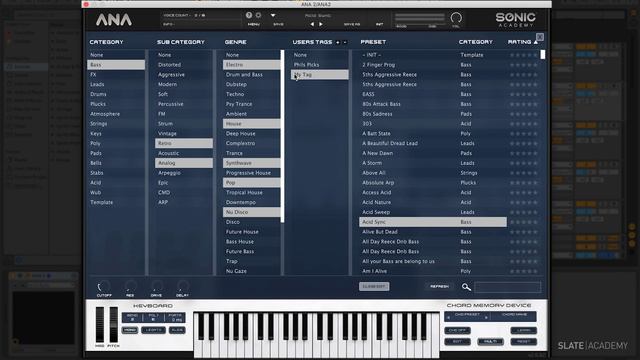Open the MENU button
The width and height of the screenshot is (640, 360).
pyautogui.click(x=253, y=24)
